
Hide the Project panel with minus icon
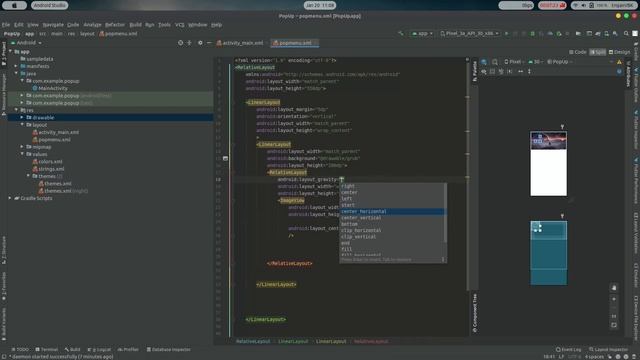click(209, 42)
